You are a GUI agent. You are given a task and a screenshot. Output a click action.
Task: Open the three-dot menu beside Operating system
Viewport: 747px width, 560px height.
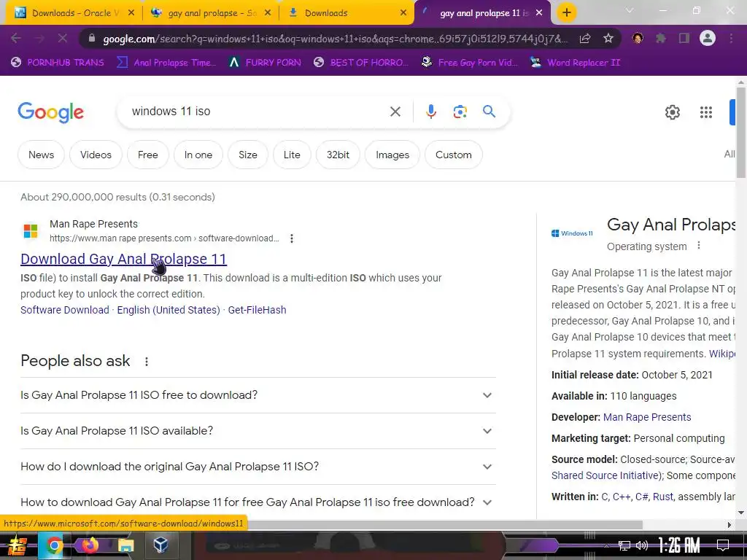699,246
